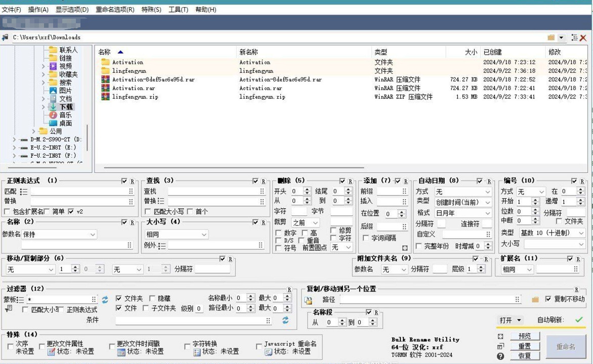This screenshot has width=593, height=364.
Task: Open the 打开 dropdown button
Action: (x=510, y=320)
